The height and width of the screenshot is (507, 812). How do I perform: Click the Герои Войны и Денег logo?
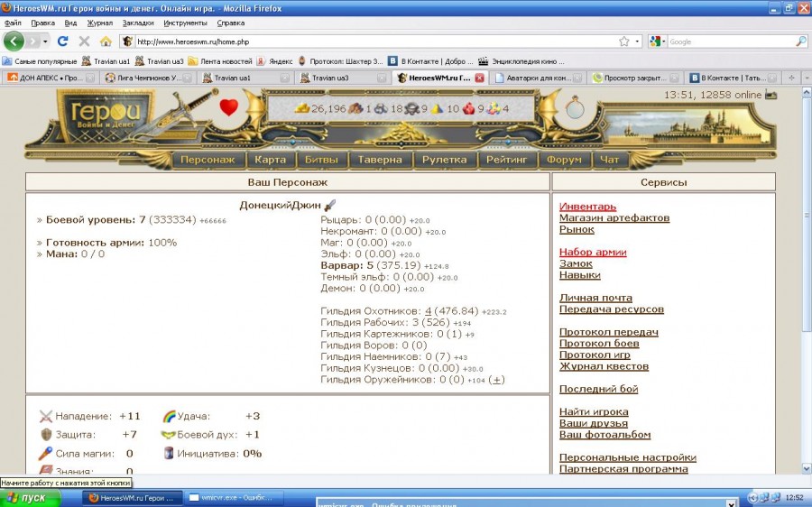pos(106,115)
